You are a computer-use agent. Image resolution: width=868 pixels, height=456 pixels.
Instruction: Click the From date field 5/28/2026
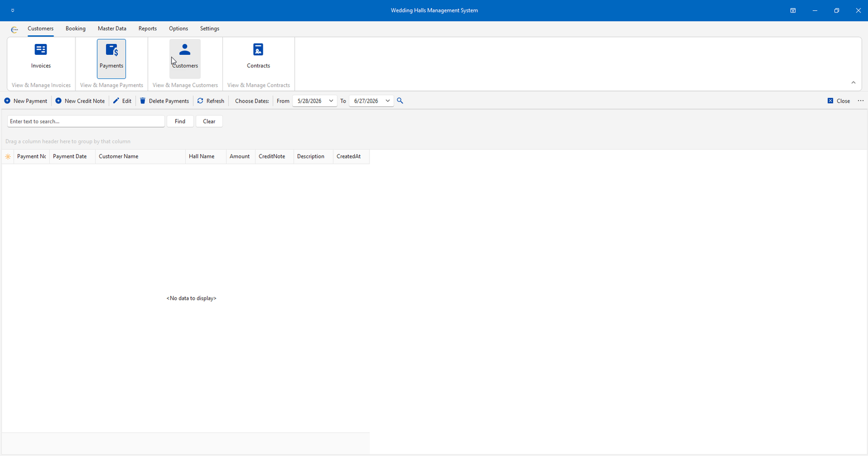click(310, 101)
